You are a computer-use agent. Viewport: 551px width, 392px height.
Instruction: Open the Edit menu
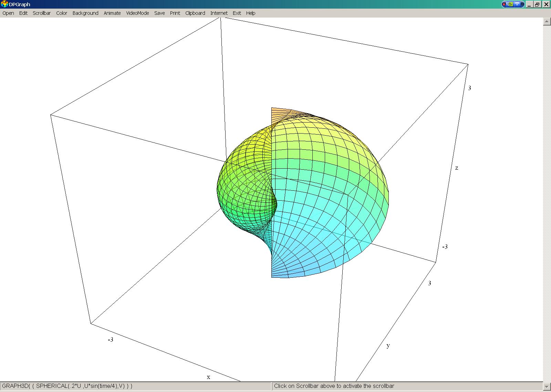point(23,13)
